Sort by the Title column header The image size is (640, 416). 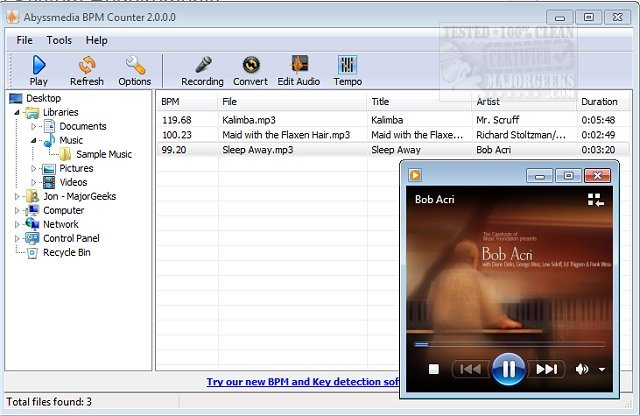pos(419,102)
